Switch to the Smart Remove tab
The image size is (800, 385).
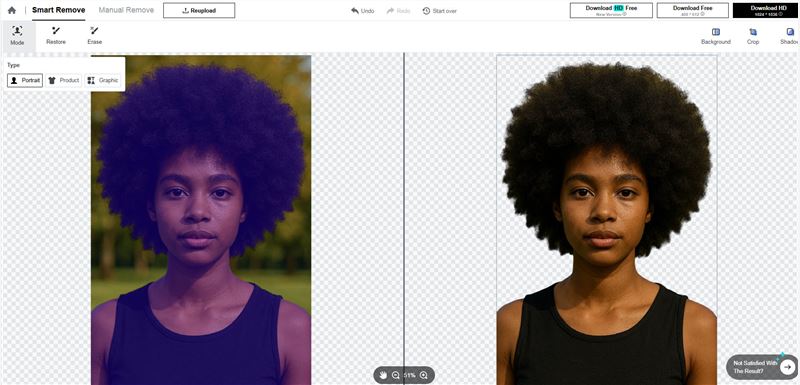coord(59,10)
